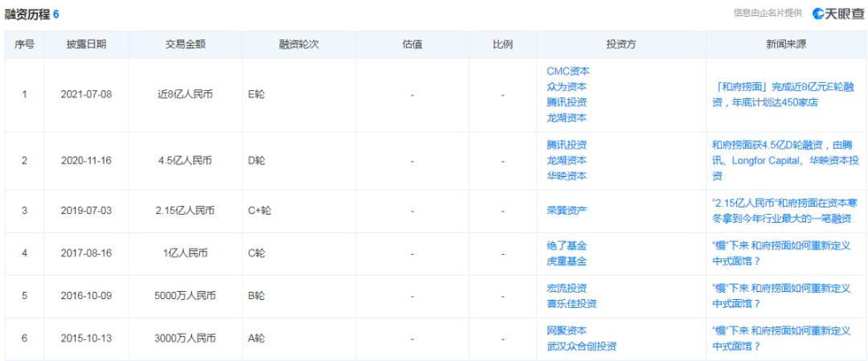Open the news link in the C轮 row
Viewport: 868px width, 361px height.
[x=781, y=253]
